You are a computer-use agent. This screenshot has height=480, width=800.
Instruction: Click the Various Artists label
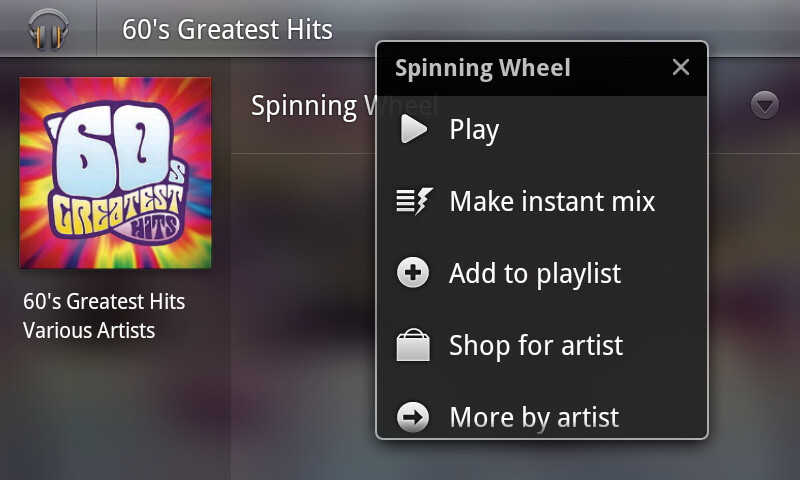(89, 330)
